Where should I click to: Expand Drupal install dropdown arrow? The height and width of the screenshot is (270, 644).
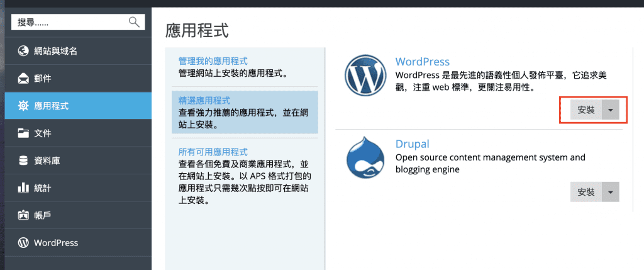tap(611, 193)
